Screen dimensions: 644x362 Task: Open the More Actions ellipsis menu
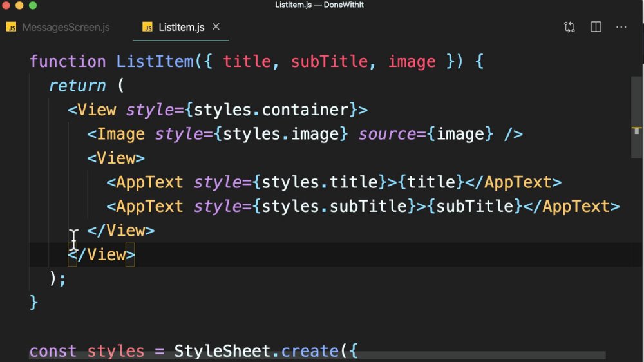621,27
